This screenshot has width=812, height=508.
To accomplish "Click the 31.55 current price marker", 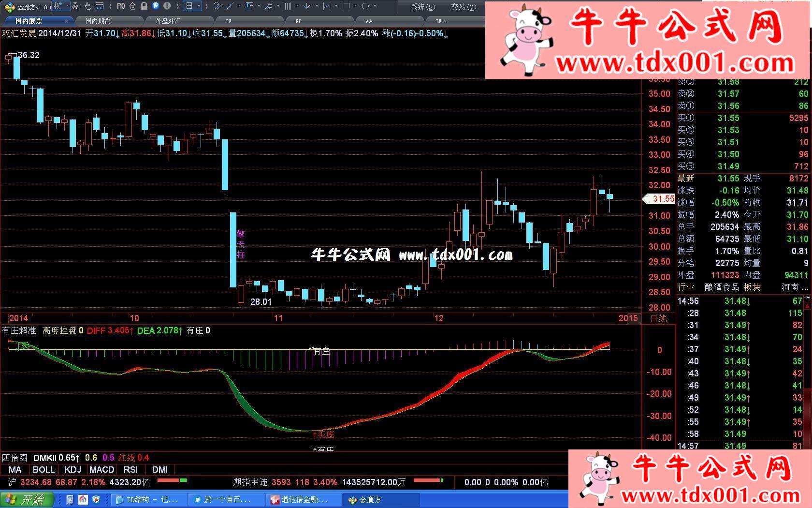I will tap(659, 199).
